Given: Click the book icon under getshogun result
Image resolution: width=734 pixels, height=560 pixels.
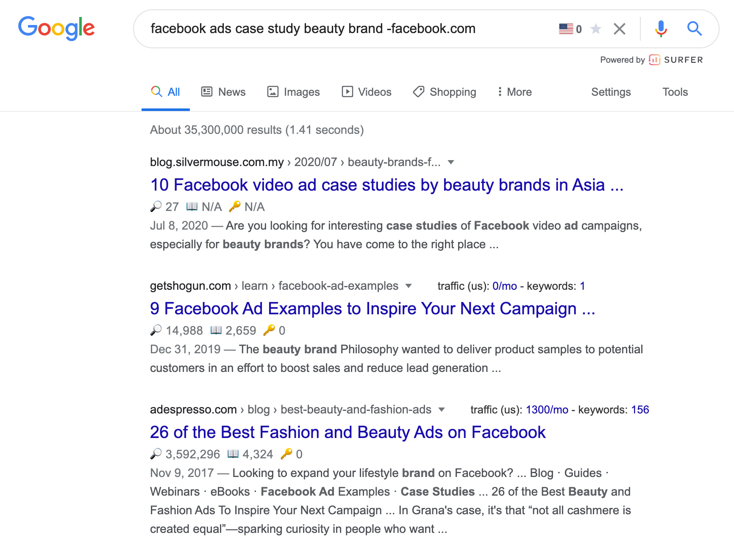Looking at the screenshot, I should pos(216,330).
